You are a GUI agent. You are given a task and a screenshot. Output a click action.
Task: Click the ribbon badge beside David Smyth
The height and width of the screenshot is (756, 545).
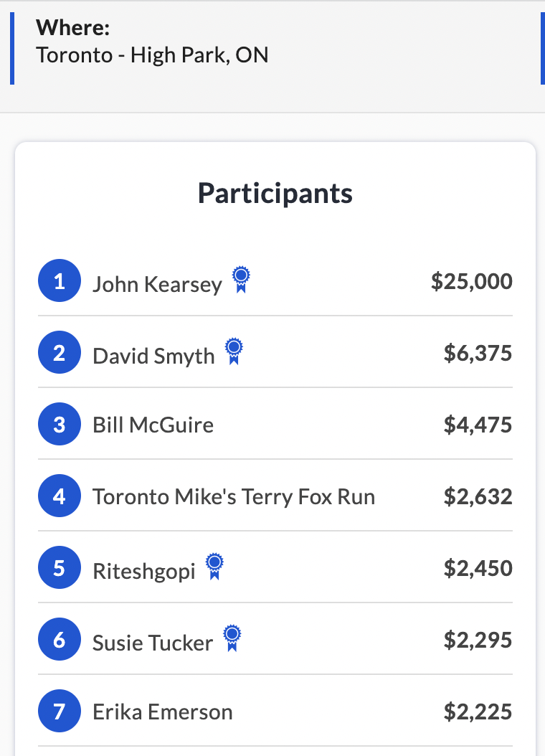click(x=234, y=351)
